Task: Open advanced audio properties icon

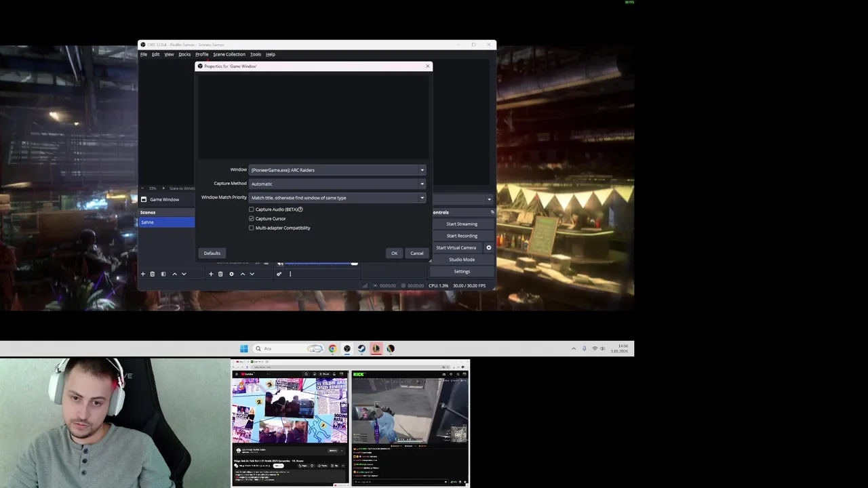Action: pos(279,274)
